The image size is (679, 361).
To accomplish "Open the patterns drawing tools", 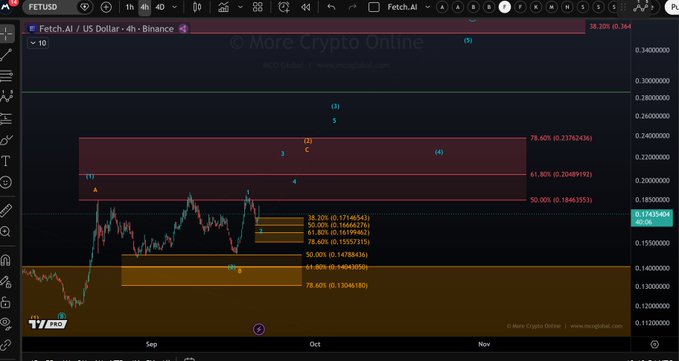I will [6, 97].
